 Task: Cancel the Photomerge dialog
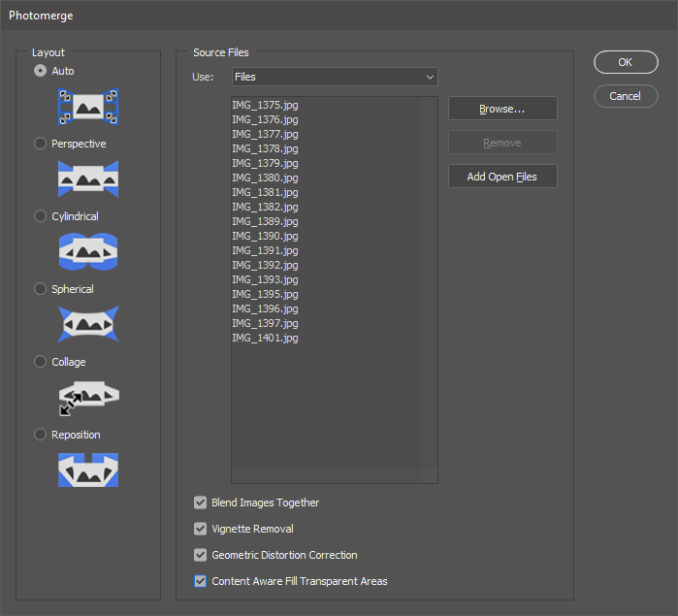point(626,96)
